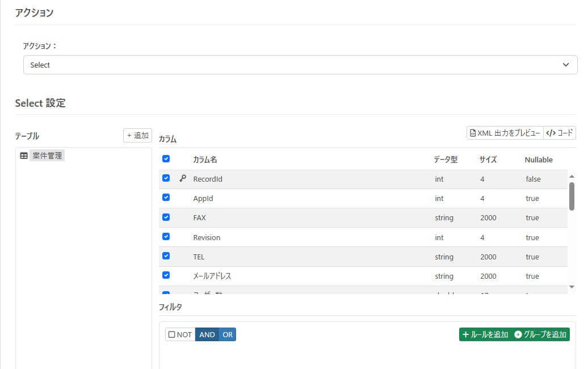Screen dimensions: 588x369
Task: Toggle the NOT filter checkbox
Action: click(172, 334)
